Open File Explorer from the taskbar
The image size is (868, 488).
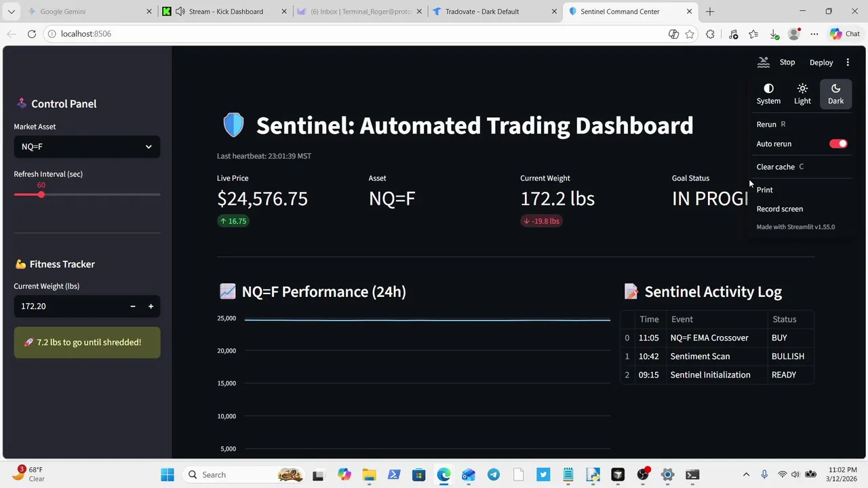(x=369, y=474)
